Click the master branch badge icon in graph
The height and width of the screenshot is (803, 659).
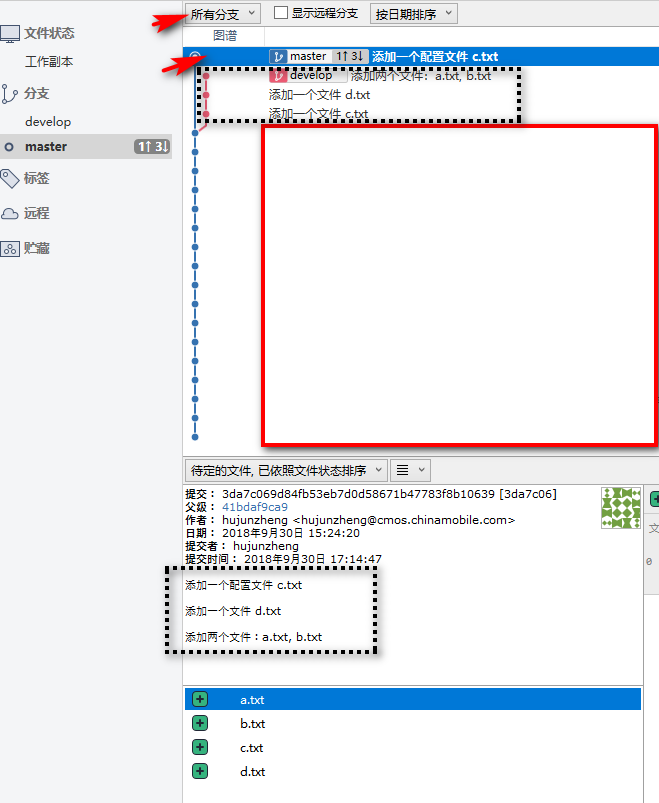pyautogui.click(x=278, y=56)
